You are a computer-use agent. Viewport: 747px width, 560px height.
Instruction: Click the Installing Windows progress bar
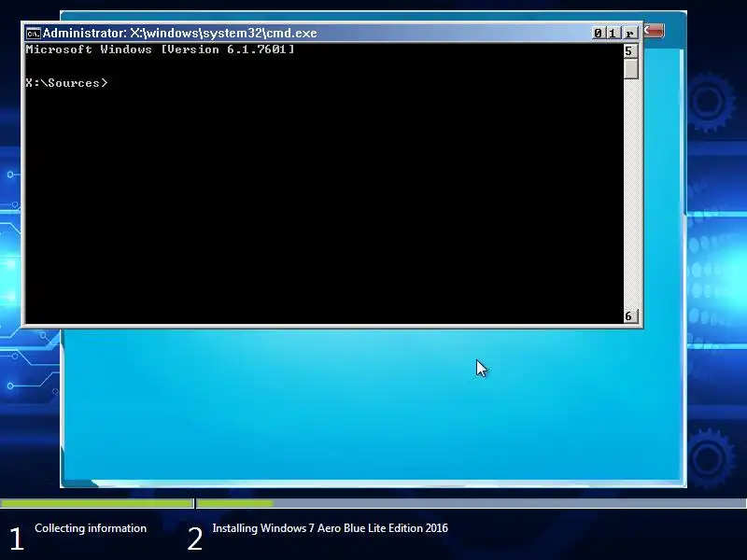click(472, 503)
